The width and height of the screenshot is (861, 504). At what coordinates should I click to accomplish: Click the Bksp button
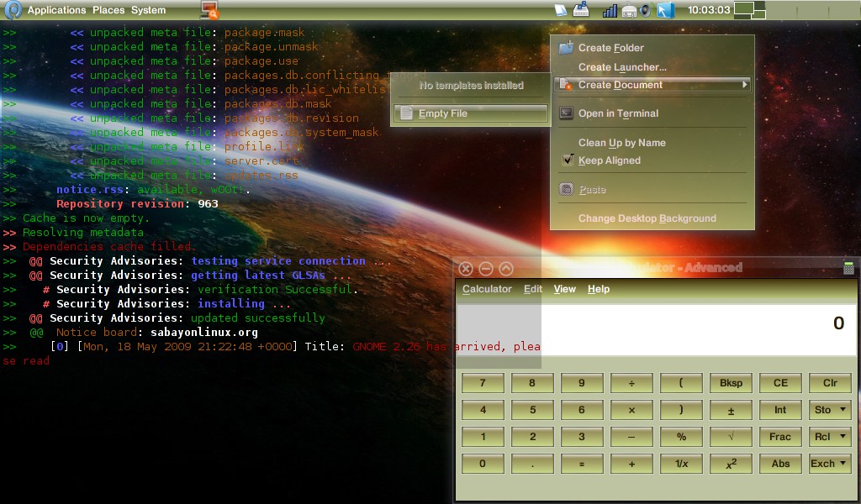[731, 383]
